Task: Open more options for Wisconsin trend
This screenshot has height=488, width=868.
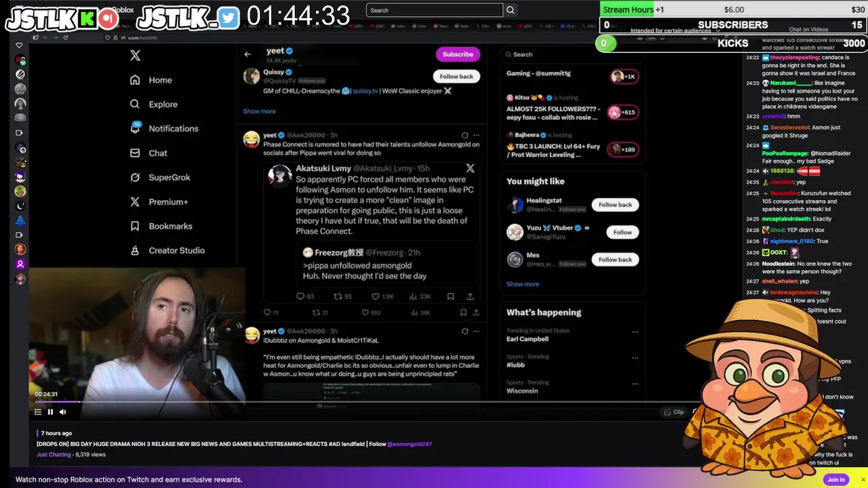Action: point(635,384)
